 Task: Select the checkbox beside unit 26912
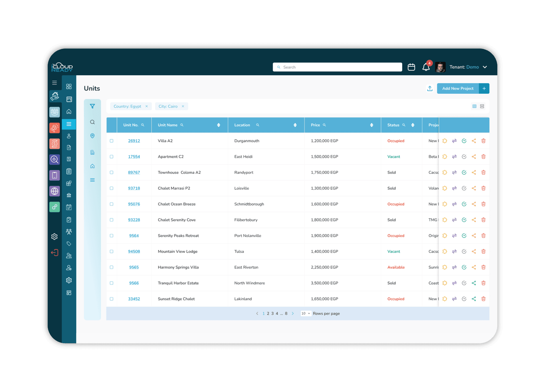pyautogui.click(x=111, y=141)
